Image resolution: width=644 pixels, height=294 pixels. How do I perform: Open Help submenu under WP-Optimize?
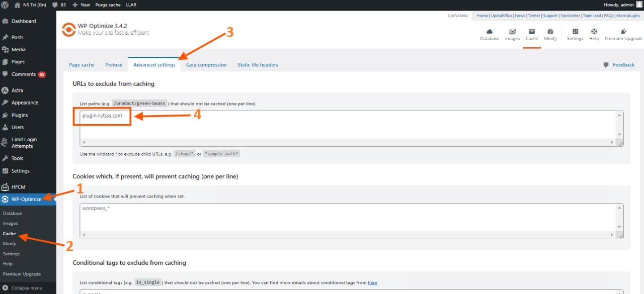(8, 264)
